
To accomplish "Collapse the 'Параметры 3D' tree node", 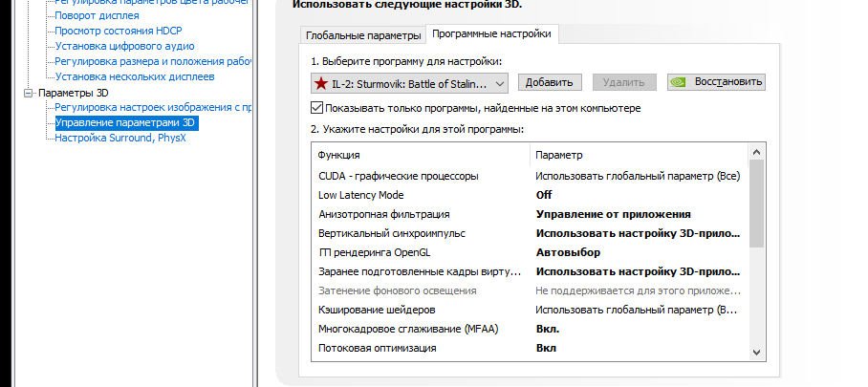I will tap(31, 93).
